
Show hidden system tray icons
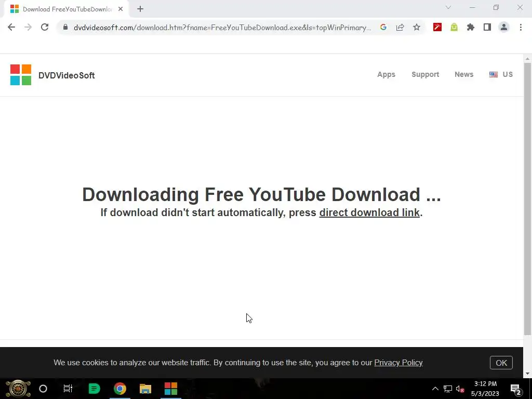(x=435, y=389)
